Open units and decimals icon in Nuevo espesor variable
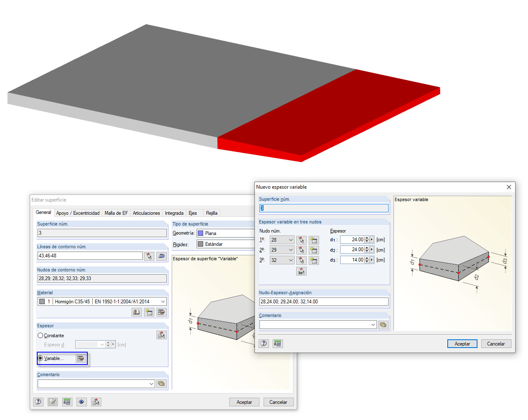This screenshot has width=528, height=420. click(278, 343)
